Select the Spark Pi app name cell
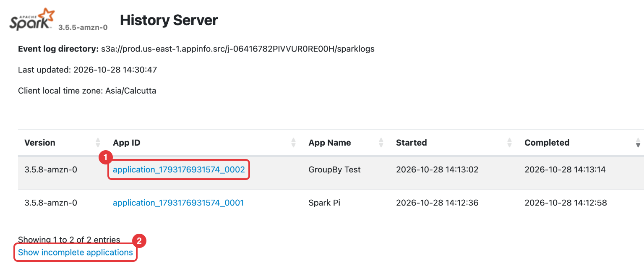Screen dimensions: 644x266 (x=324, y=203)
